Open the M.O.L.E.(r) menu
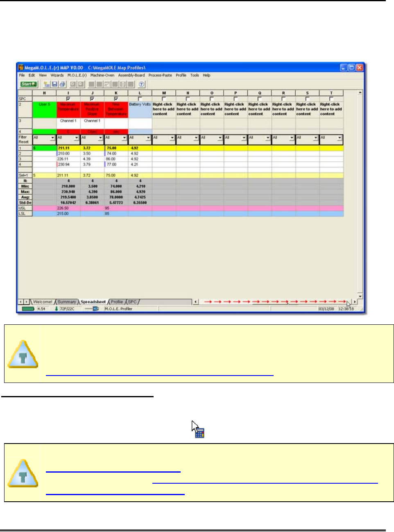This screenshot has height=532, width=394. click(x=77, y=75)
